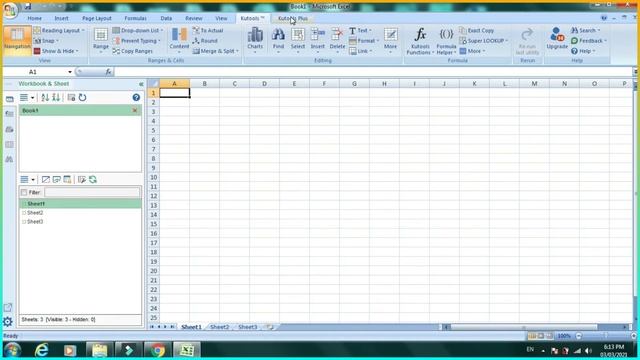640x360 pixels.
Task: Switch to the Data ribbon tab
Action: coord(166,18)
